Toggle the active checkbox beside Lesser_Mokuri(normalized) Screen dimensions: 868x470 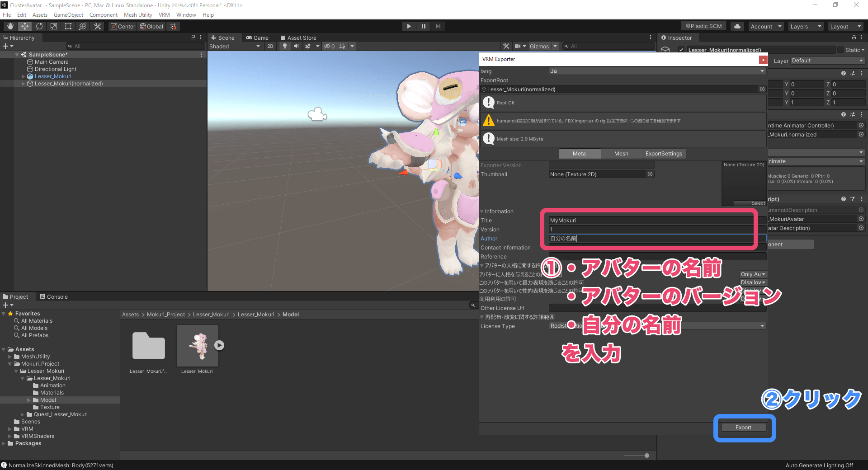(x=681, y=50)
